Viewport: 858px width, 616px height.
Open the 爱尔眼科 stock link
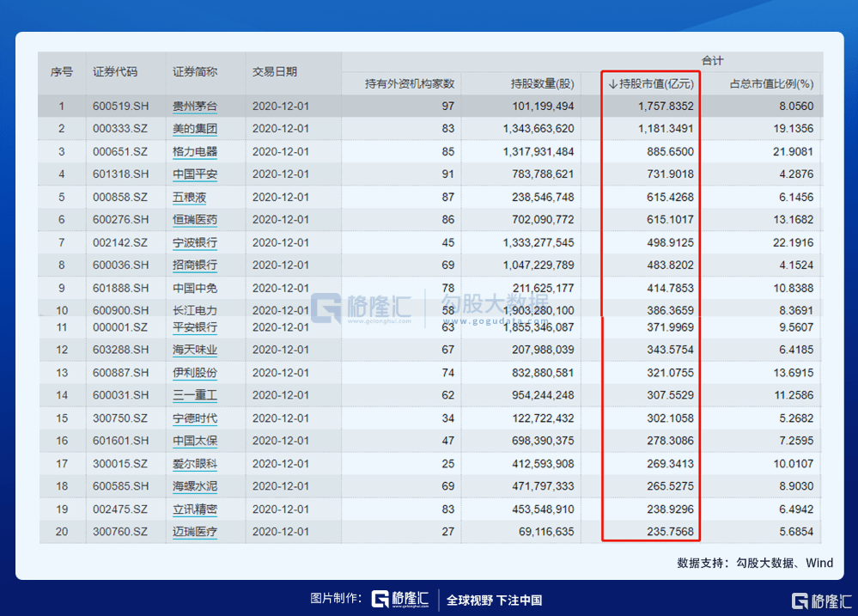[195, 464]
